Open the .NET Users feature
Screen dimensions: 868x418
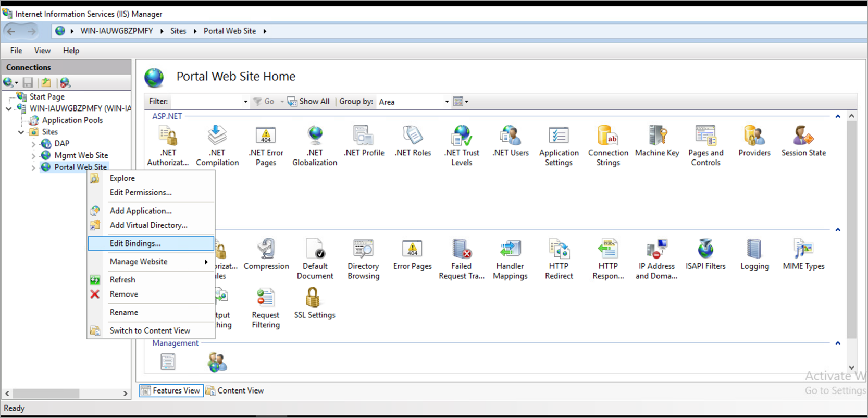coord(511,141)
